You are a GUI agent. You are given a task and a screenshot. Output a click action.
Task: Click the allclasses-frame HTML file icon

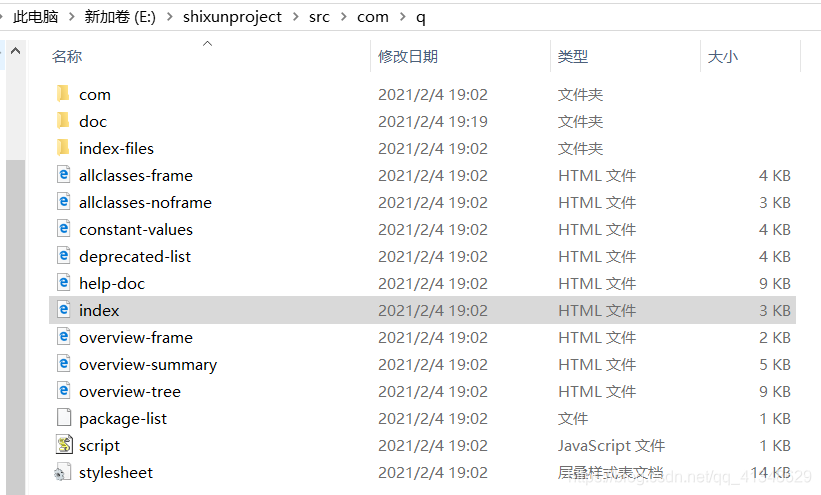click(x=63, y=175)
